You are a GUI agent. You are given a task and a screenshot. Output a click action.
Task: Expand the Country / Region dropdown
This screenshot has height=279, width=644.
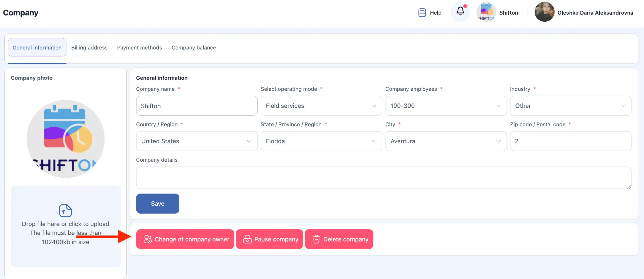pyautogui.click(x=197, y=141)
